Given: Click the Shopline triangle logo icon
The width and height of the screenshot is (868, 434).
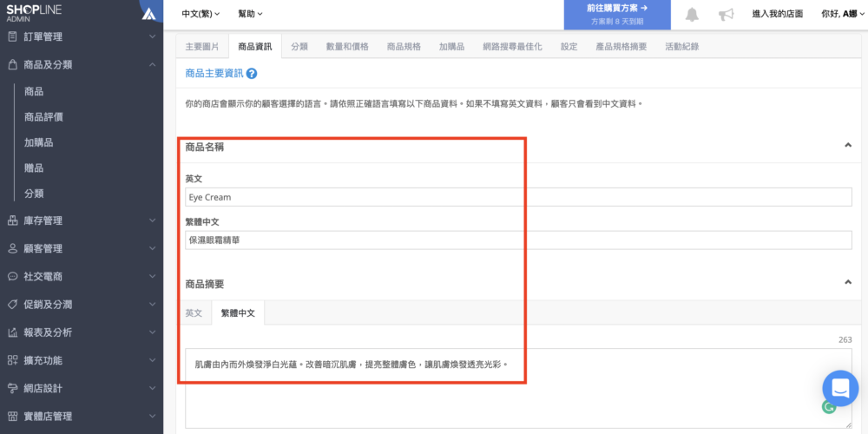Looking at the screenshot, I should point(149,14).
